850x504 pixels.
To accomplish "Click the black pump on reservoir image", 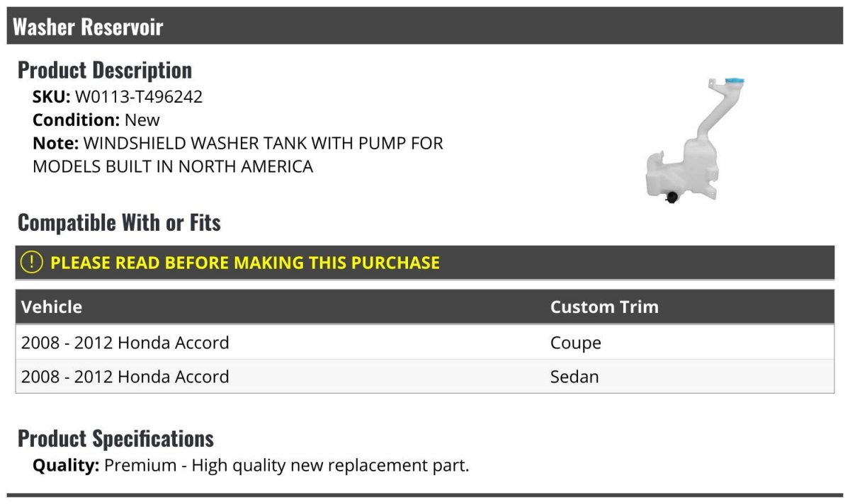I will (x=670, y=197).
